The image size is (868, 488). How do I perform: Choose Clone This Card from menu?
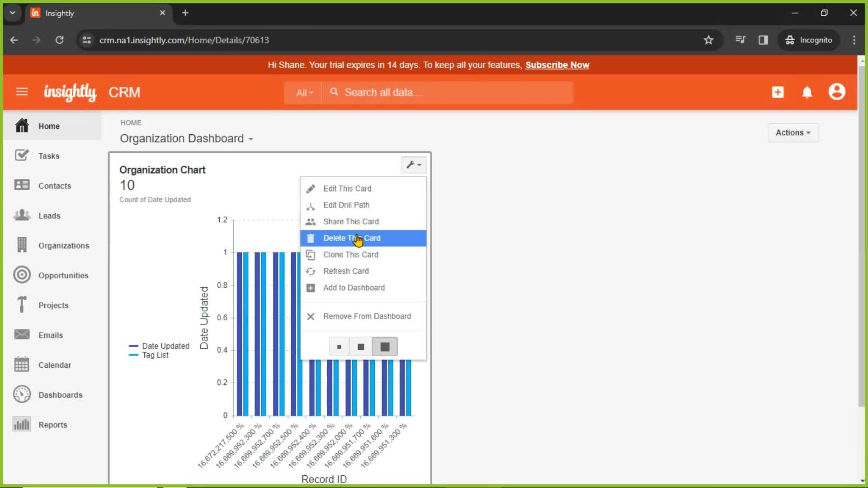(351, 255)
